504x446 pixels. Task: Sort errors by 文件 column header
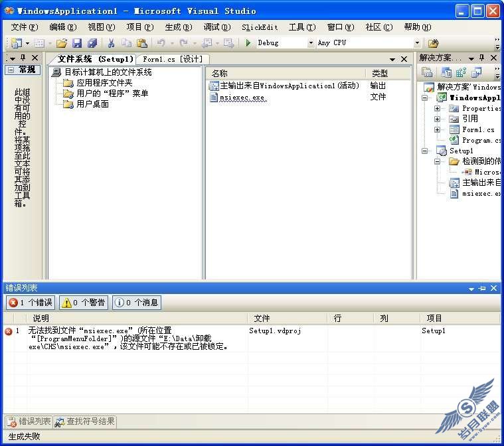coord(288,319)
